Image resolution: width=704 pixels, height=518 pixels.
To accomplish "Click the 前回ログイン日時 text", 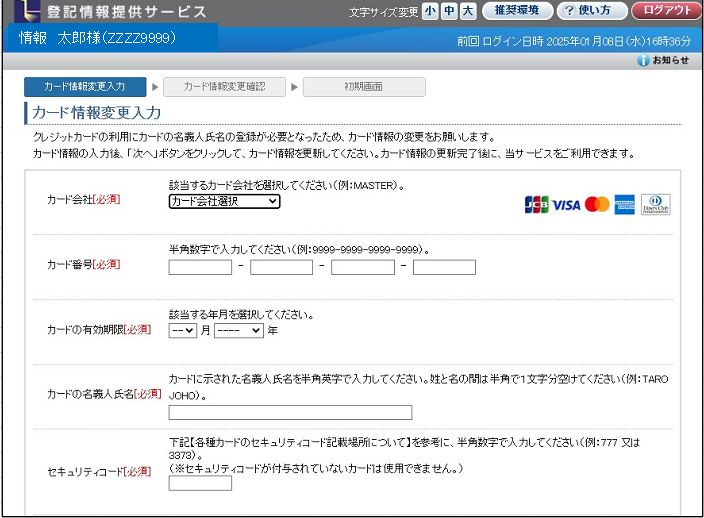I will point(574,41).
